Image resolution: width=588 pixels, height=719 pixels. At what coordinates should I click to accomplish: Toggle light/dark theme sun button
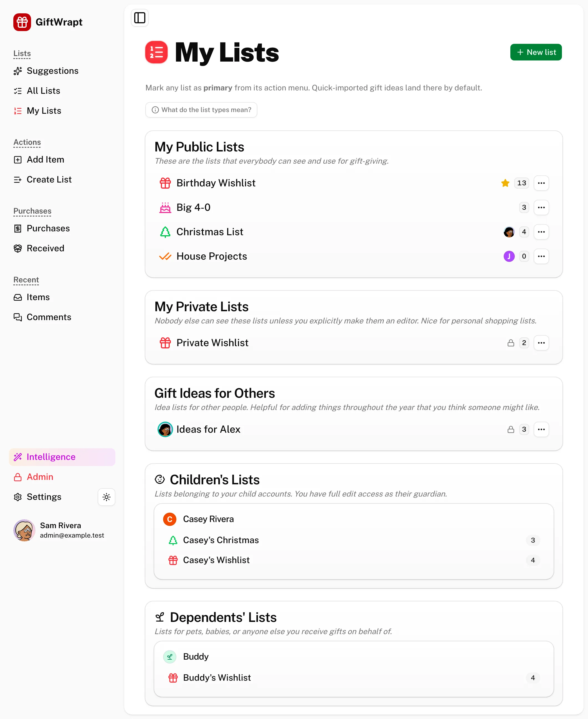(x=106, y=497)
